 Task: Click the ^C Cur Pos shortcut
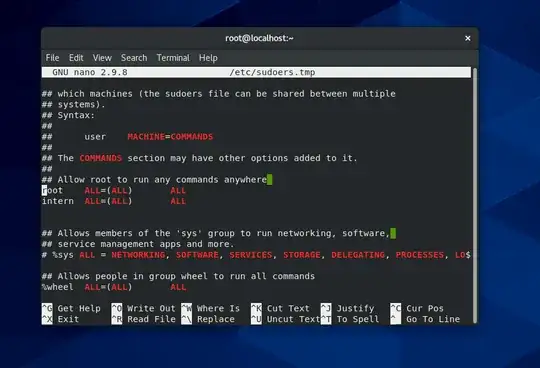coord(417,308)
